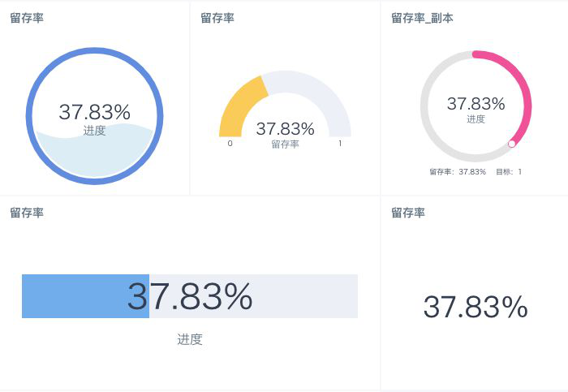
Task: Click the blue filled section of the horizontal progress bar
Action: (81, 296)
